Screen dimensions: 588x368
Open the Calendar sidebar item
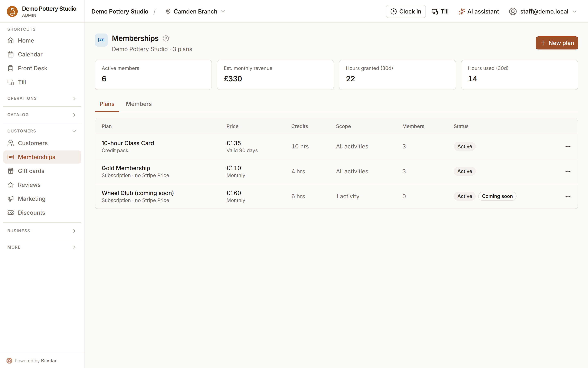42,54
